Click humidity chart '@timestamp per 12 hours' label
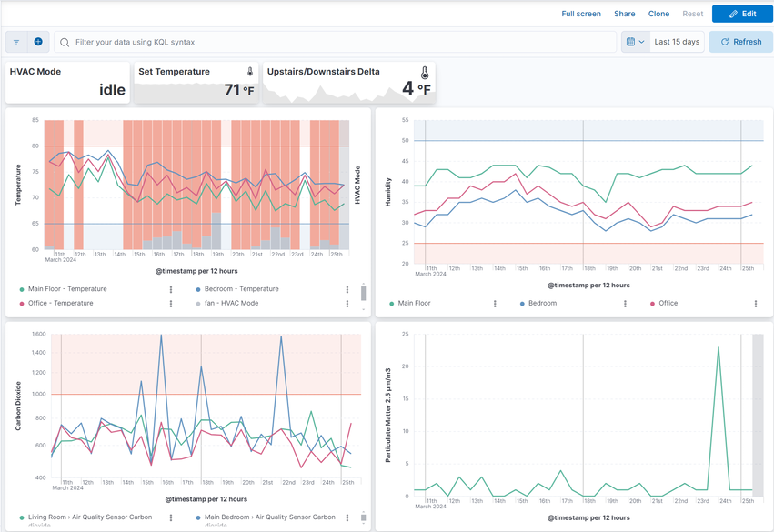The width and height of the screenshot is (774, 532). click(588, 286)
